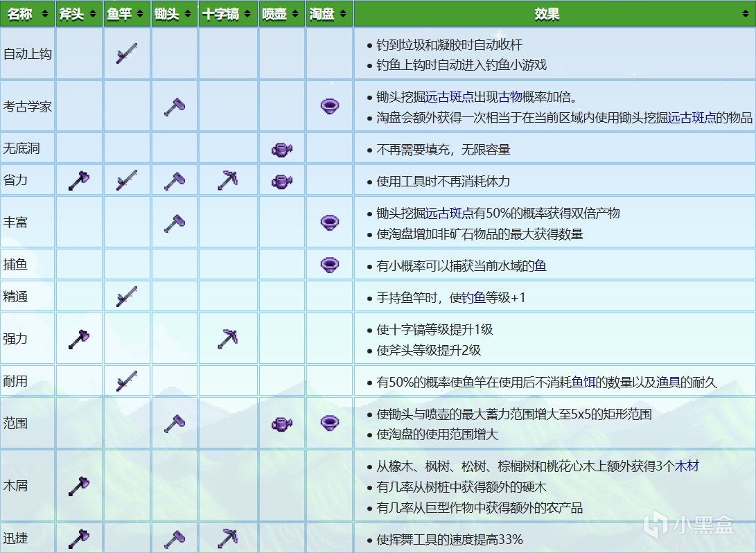
Task: Sort table by 鱼竿 column arrows
Action: pyautogui.click(x=140, y=14)
